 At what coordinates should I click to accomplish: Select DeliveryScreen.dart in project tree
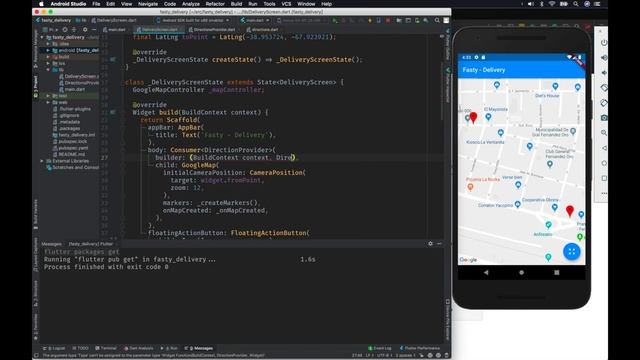coord(79,76)
